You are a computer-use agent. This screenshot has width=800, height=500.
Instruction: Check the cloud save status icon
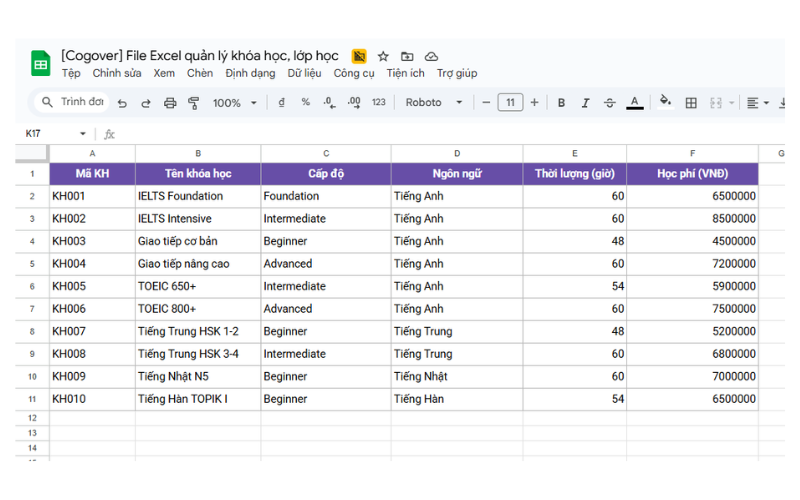click(431, 57)
